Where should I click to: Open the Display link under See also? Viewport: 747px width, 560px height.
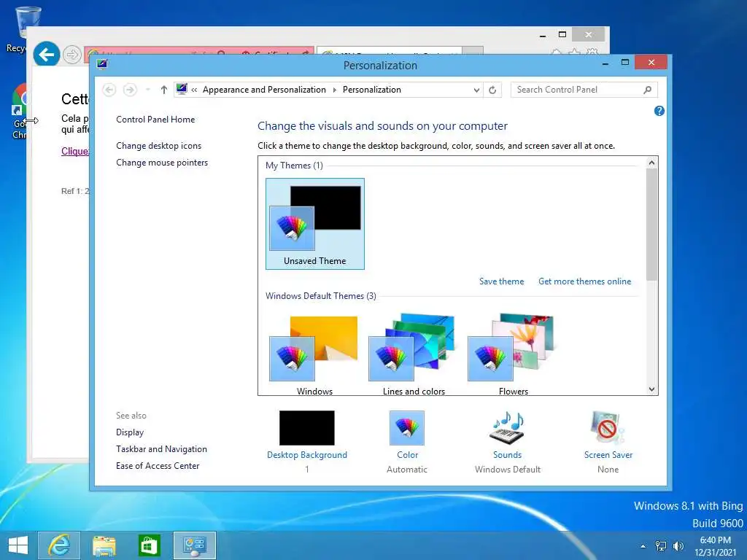[130, 432]
